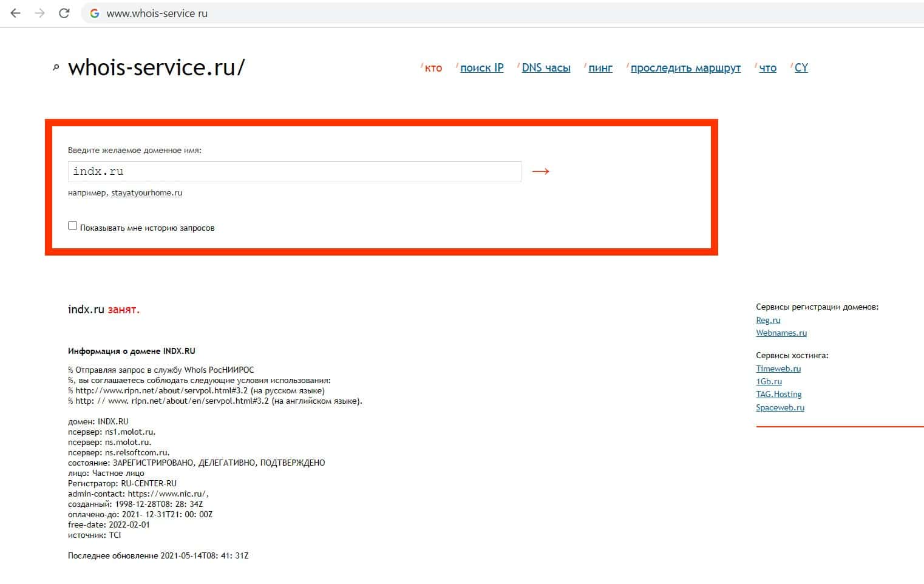Click the 'nсервер: ns1.molot.ru.' line
Screen dimensions: 924x584
[x=112, y=432]
